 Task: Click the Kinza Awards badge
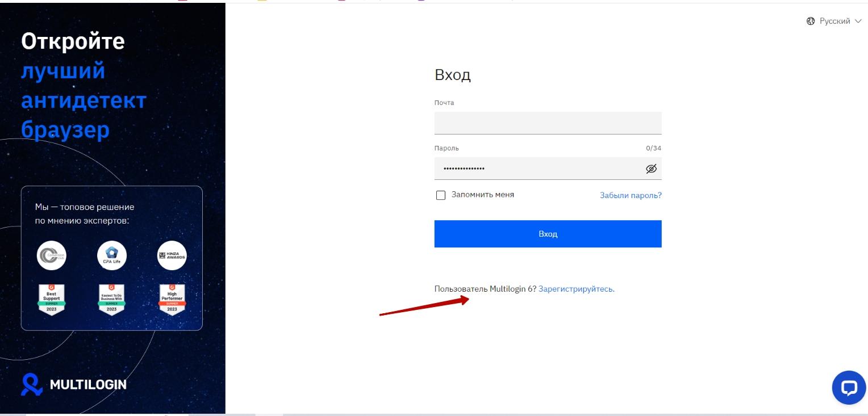pos(172,255)
